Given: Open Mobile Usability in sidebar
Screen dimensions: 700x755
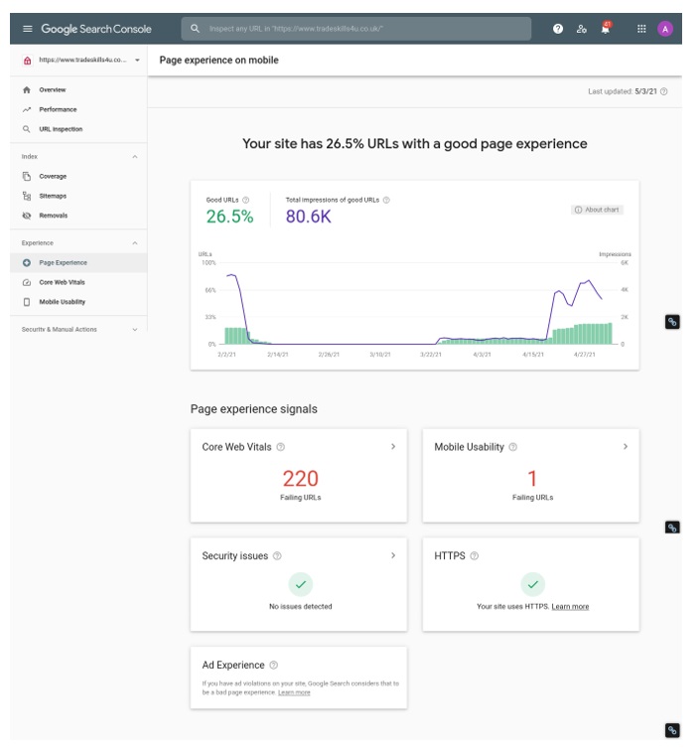Looking at the screenshot, I should coord(63,302).
